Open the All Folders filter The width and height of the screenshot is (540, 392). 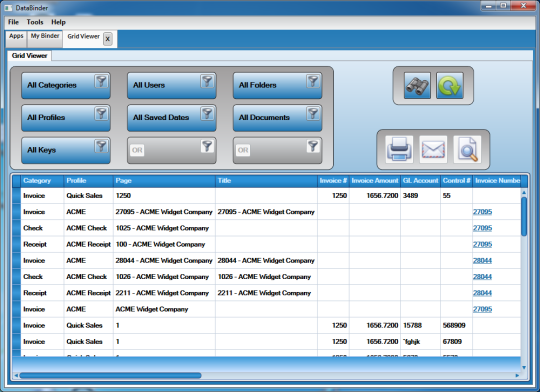[x=278, y=85]
